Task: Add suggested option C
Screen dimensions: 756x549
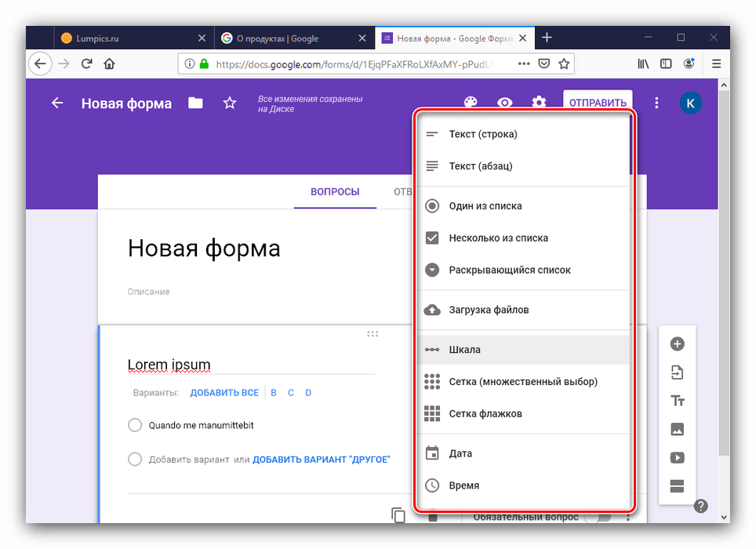Action: (x=291, y=393)
